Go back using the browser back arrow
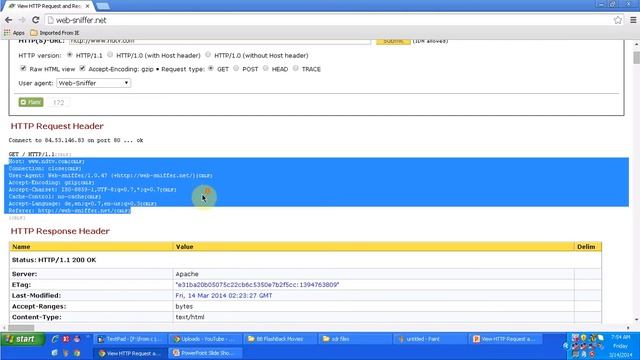This screenshot has height=360, width=640. (8, 20)
